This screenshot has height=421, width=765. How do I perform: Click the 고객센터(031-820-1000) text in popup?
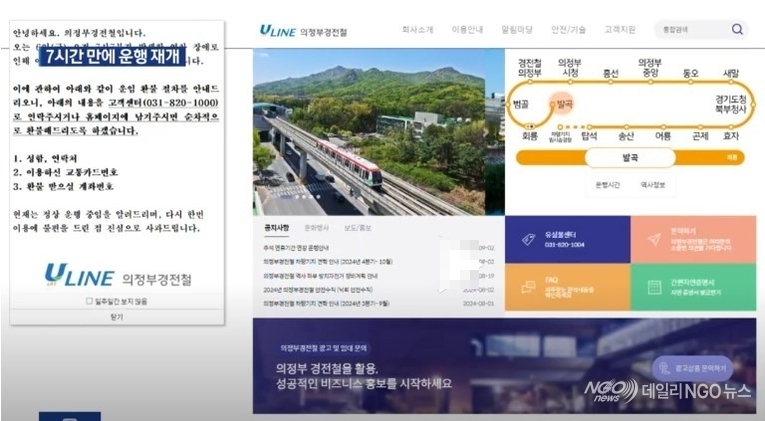(163, 102)
